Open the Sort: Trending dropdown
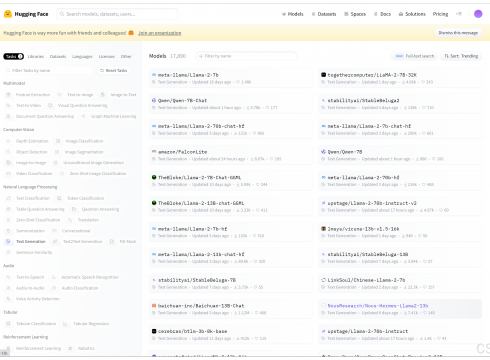The height and width of the screenshot is (360, 490). click(461, 56)
